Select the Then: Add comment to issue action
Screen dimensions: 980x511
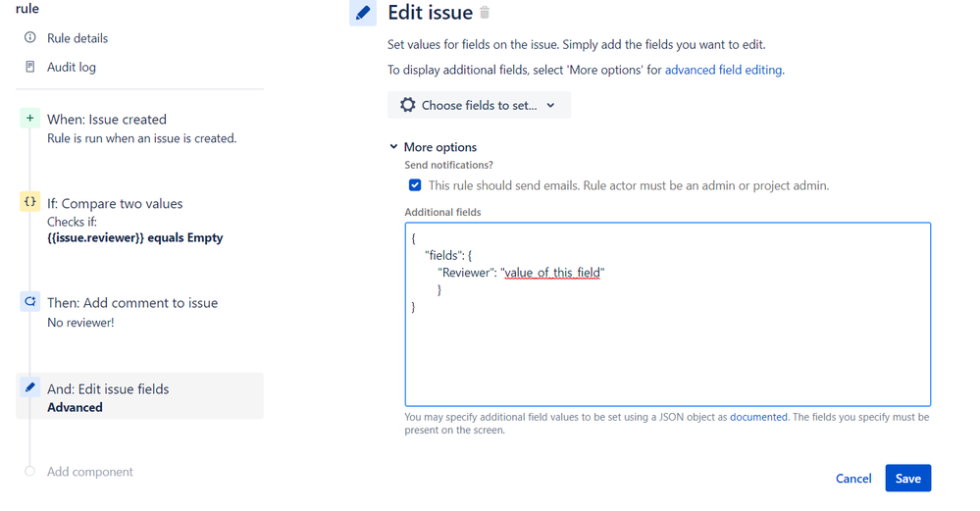pos(132,303)
